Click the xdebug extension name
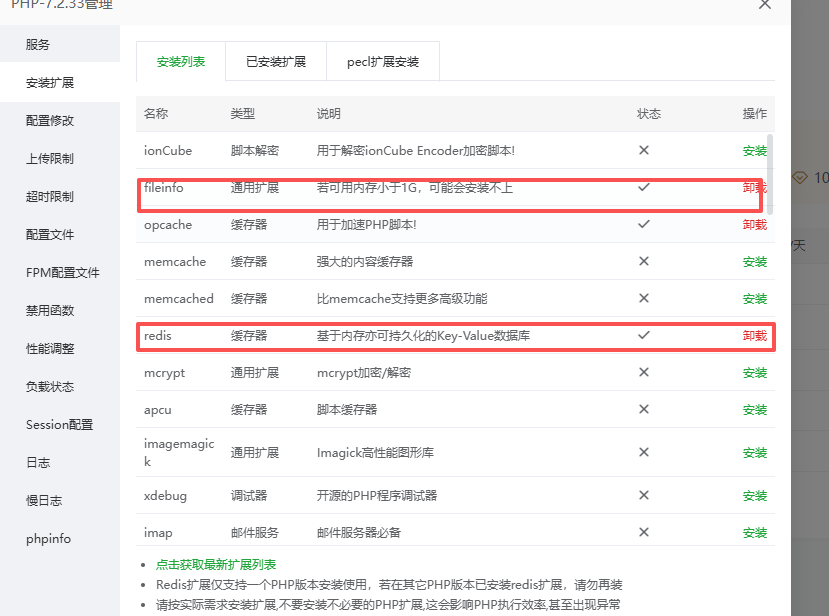The image size is (829, 616). click(x=165, y=495)
